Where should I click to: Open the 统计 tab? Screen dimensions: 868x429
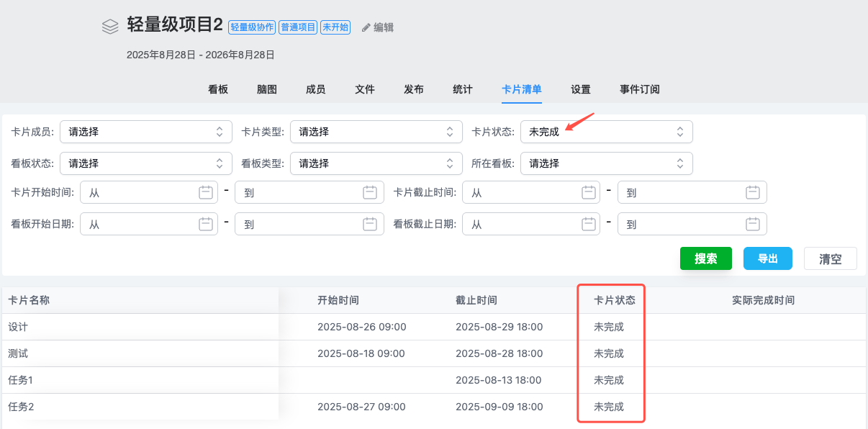(x=463, y=89)
